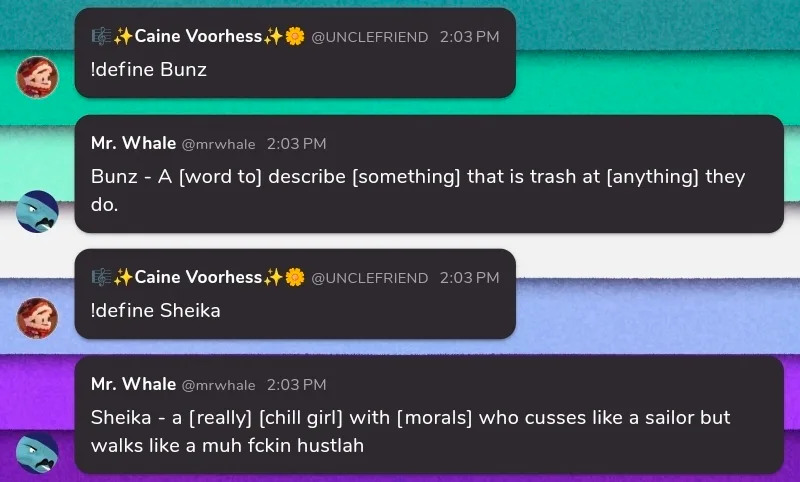Select the @UNCLEFRIEND handle above '!define Sheika'
This screenshot has width=800, height=482.
click(370, 278)
